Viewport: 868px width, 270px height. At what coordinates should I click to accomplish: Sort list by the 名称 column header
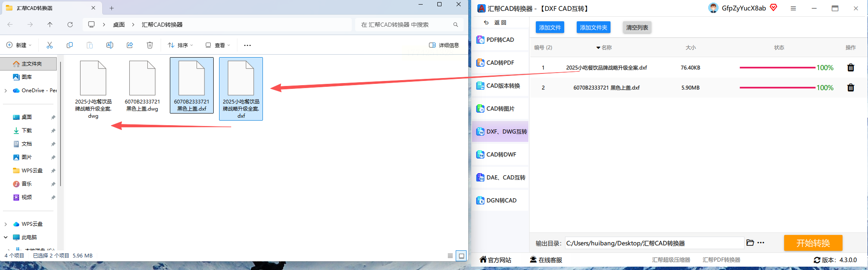[x=604, y=48]
